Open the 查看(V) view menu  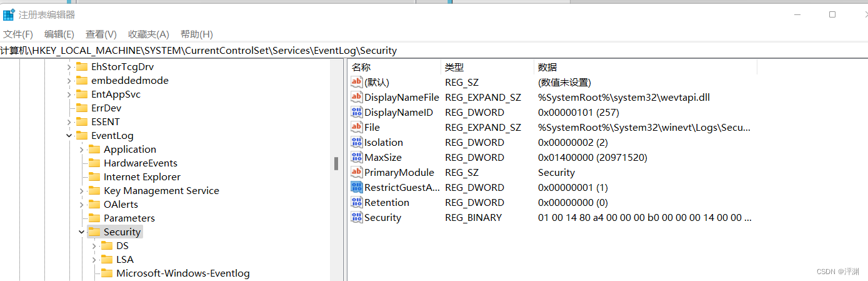101,34
